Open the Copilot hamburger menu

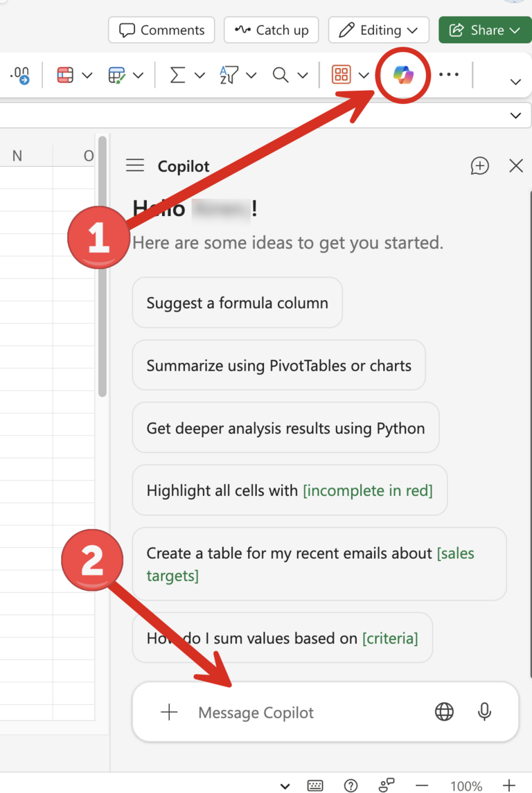[134, 166]
